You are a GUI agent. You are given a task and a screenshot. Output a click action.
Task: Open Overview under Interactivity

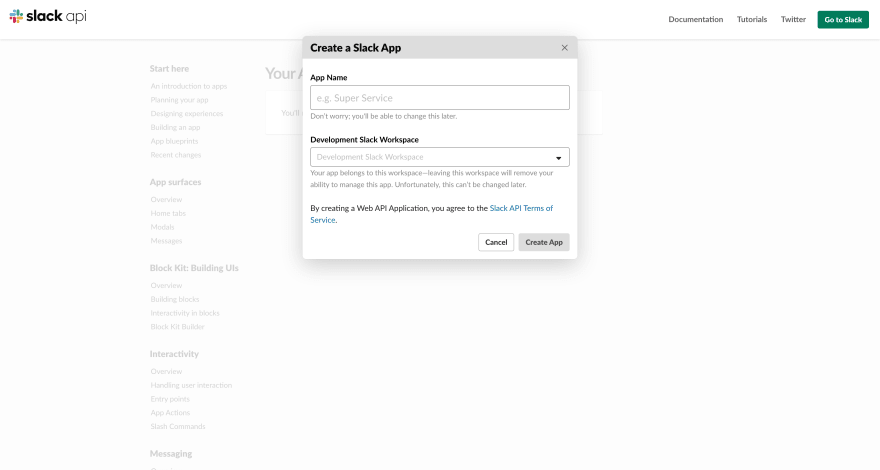pyautogui.click(x=166, y=371)
